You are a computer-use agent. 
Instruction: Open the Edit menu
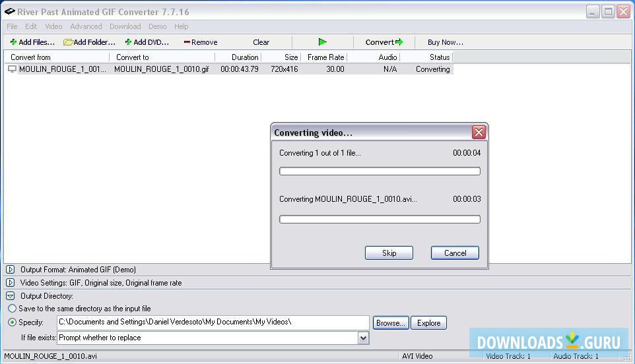pyautogui.click(x=31, y=26)
